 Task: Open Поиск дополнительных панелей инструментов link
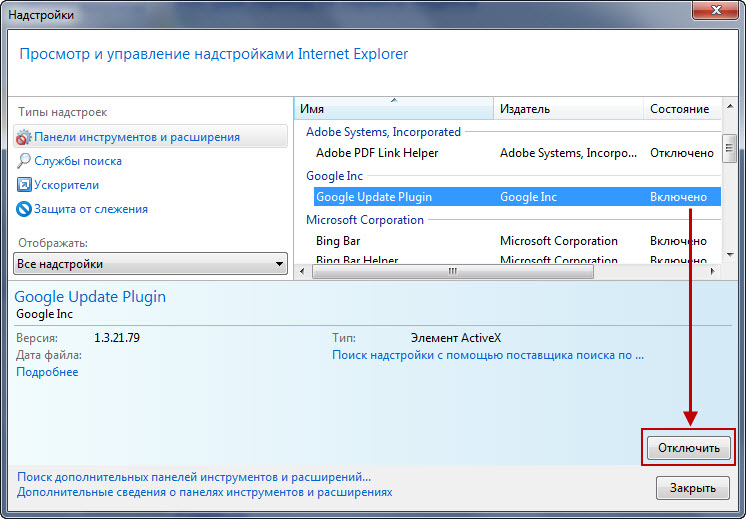194,477
